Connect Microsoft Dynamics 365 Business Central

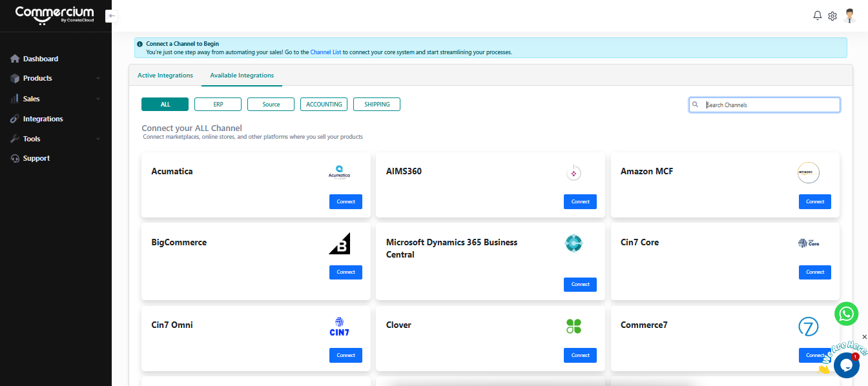click(581, 284)
